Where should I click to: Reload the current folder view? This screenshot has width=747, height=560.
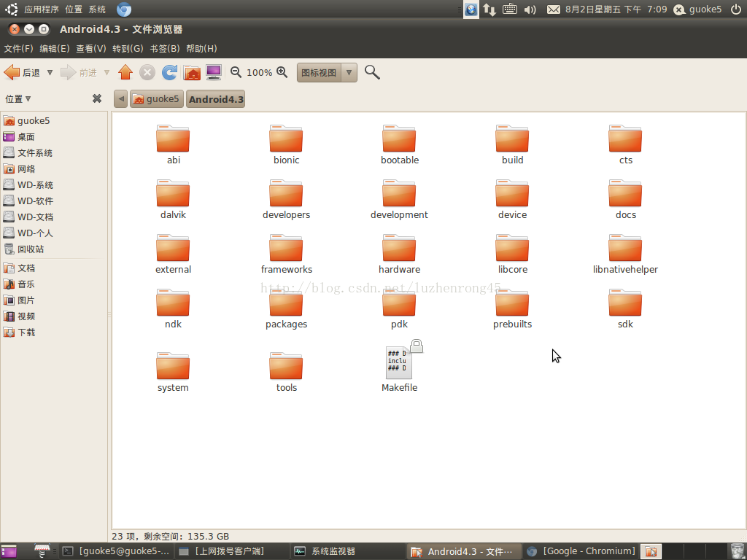(169, 72)
